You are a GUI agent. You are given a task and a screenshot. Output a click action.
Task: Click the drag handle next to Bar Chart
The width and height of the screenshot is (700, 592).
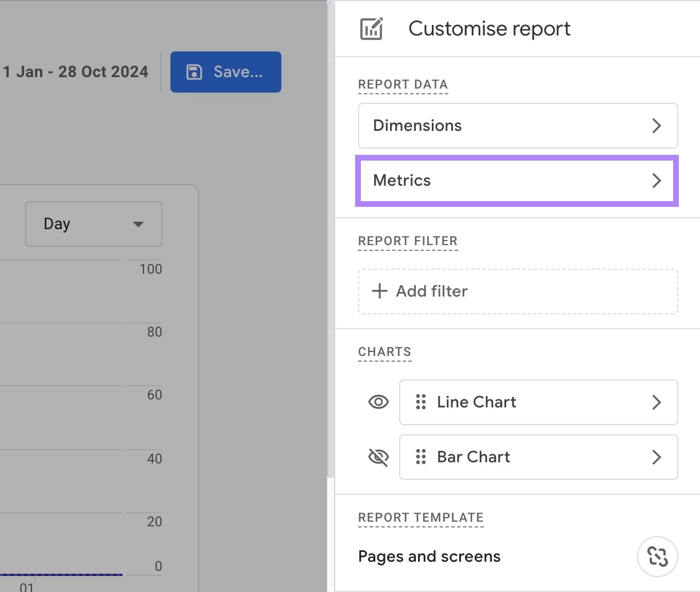click(x=421, y=457)
